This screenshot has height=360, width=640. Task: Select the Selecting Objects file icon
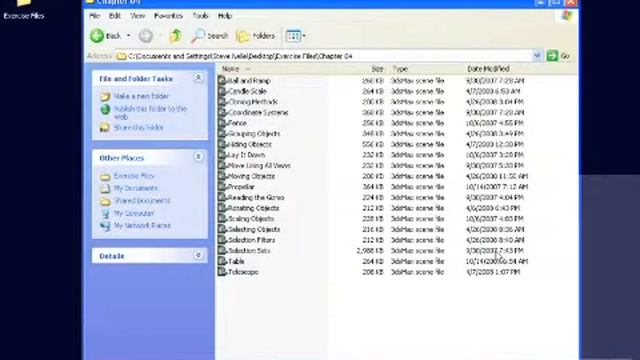coord(222,229)
